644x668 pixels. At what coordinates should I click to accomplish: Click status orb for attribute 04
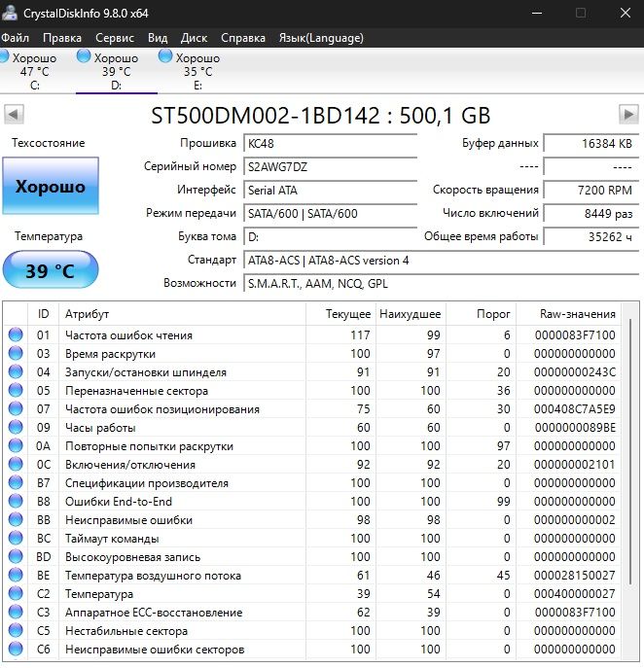click(16, 371)
